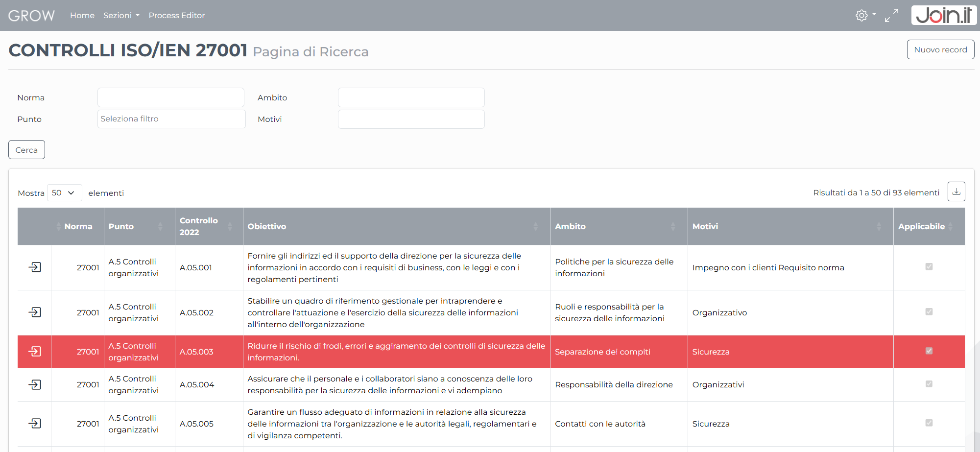This screenshot has height=452, width=980.
Task: Open record A.05.001 via row icon
Action: coord(35,267)
